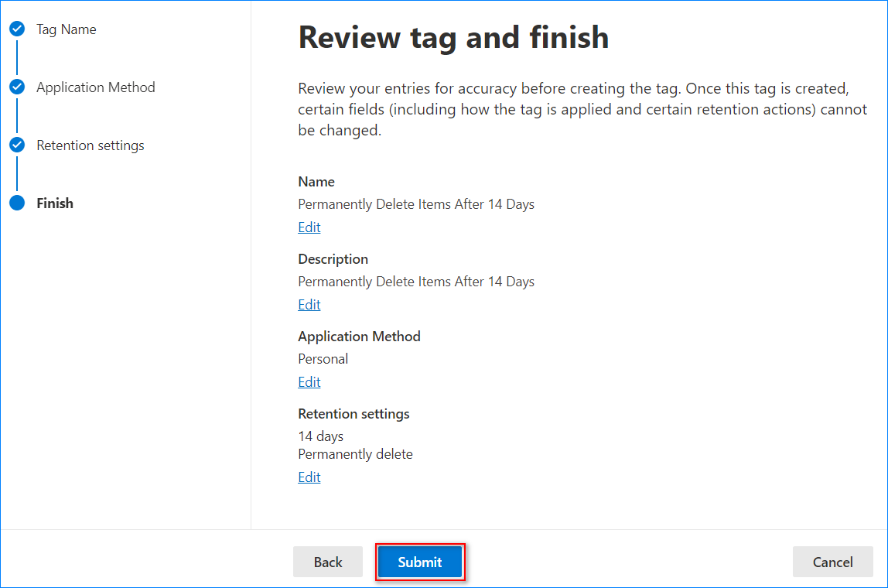Select the Finish step label
The width and height of the screenshot is (888, 588).
(x=55, y=203)
